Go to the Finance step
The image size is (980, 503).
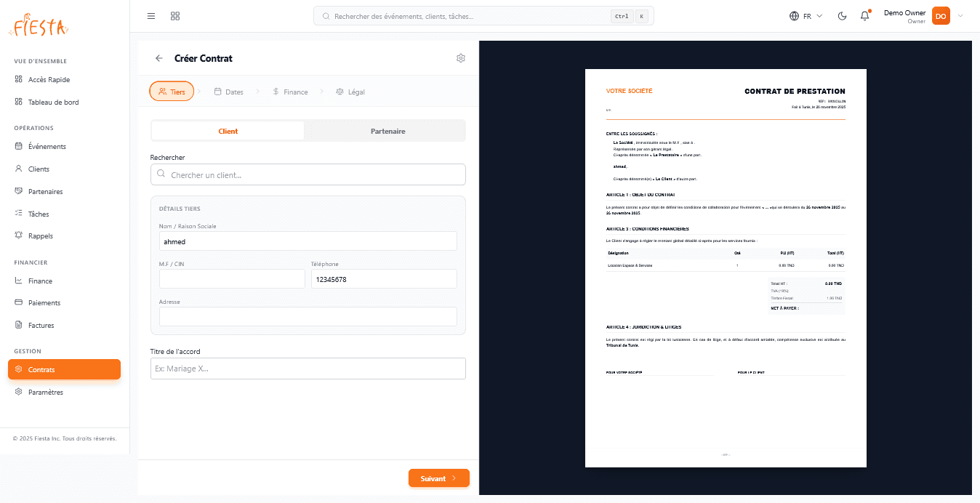(290, 92)
